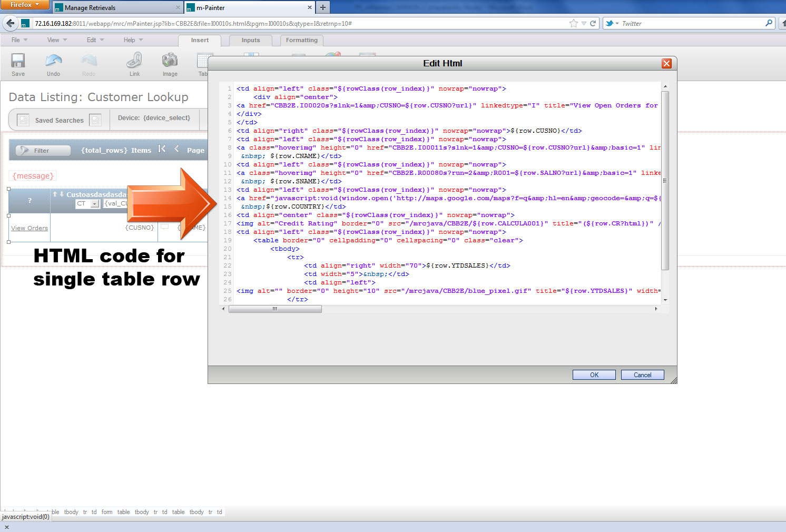786x532 pixels.
Task: Click the View Orders link
Action: [30, 228]
